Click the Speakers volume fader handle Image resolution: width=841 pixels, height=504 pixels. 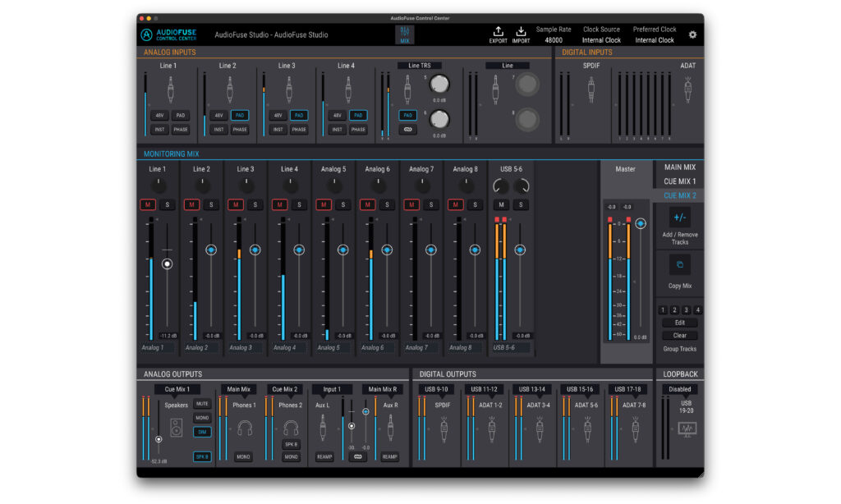[159, 439]
